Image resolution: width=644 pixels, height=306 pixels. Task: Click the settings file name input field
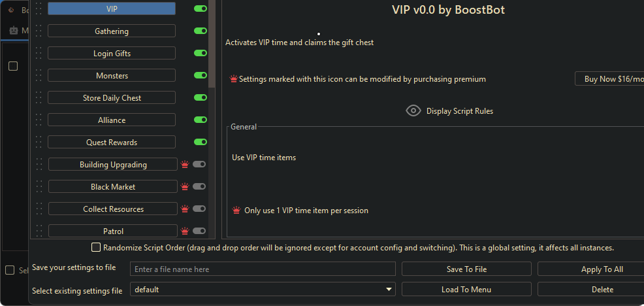[x=263, y=269]
